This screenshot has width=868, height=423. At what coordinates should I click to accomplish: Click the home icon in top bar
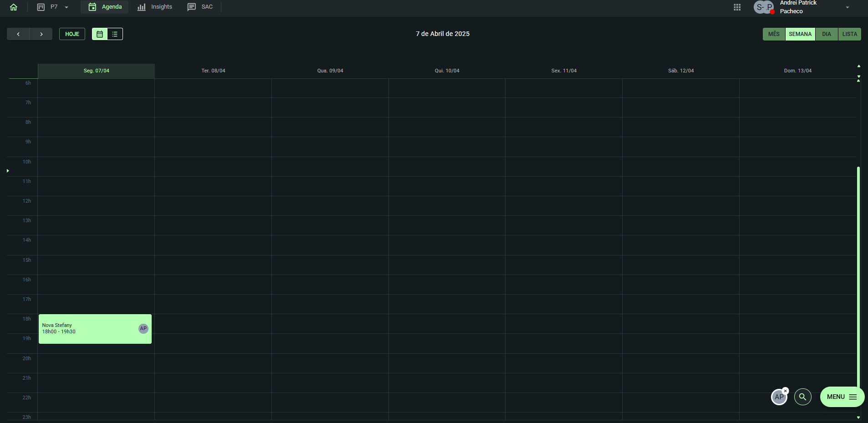14,7
